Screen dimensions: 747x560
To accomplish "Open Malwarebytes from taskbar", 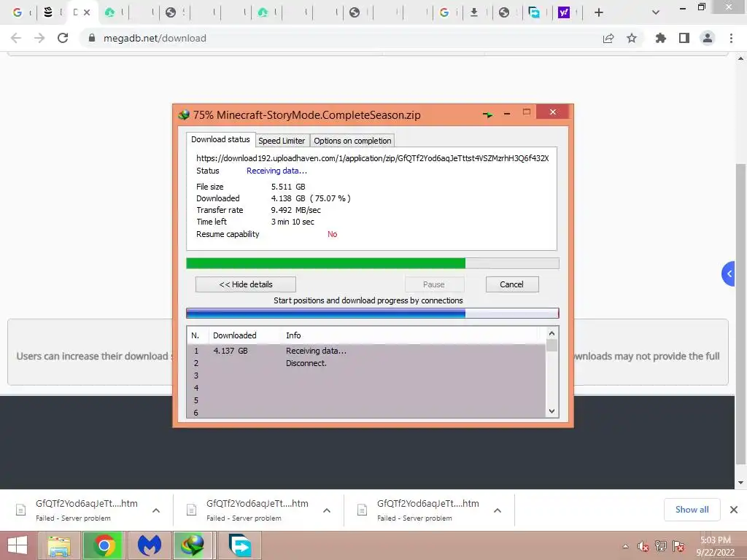I will [149, 545].
